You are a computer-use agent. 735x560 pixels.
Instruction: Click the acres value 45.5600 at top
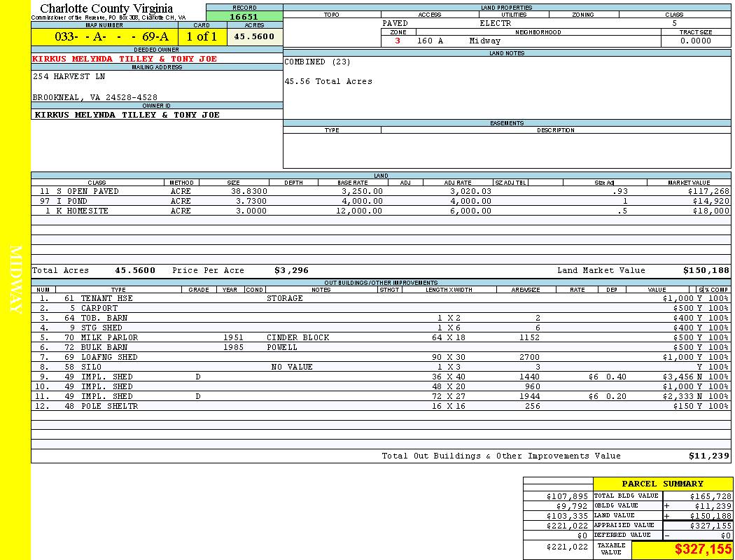click(x=254, y=36)
